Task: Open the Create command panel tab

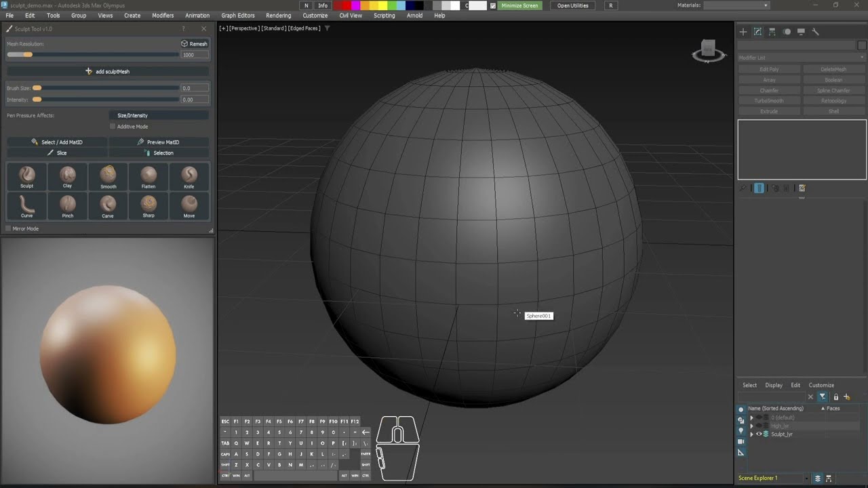Action: (743, 32)
